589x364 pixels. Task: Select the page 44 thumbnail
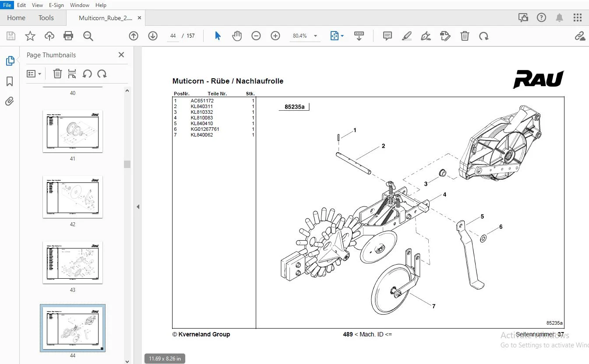[73, 328]
